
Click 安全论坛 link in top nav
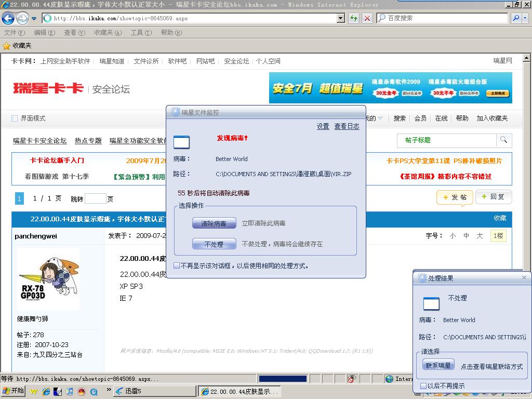(x=236, y=61)
